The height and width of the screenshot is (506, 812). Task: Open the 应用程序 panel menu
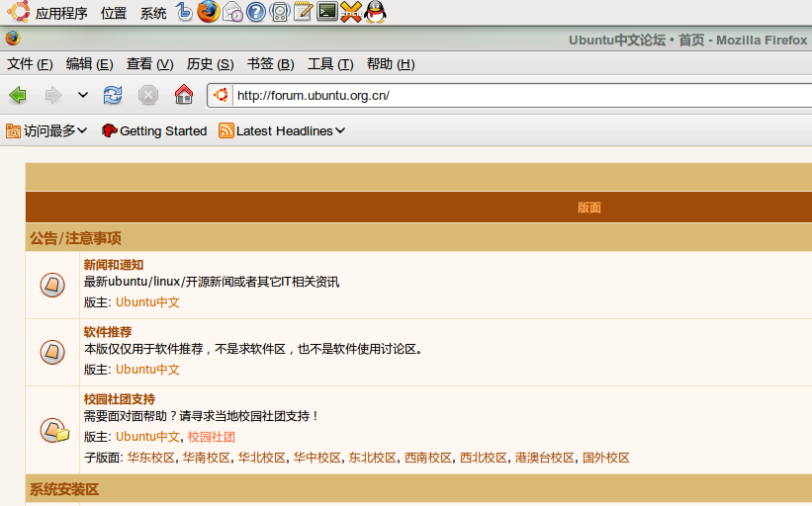pos(61,13)
